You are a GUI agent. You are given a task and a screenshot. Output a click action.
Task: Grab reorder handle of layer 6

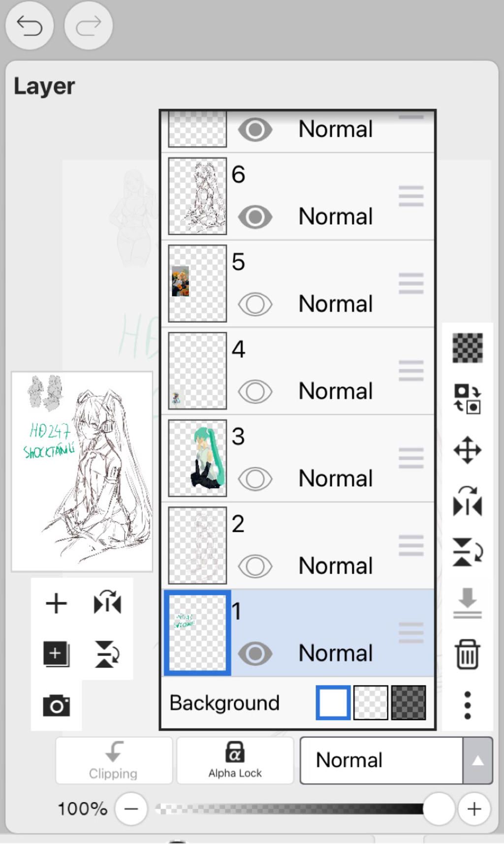click(411, 196)
